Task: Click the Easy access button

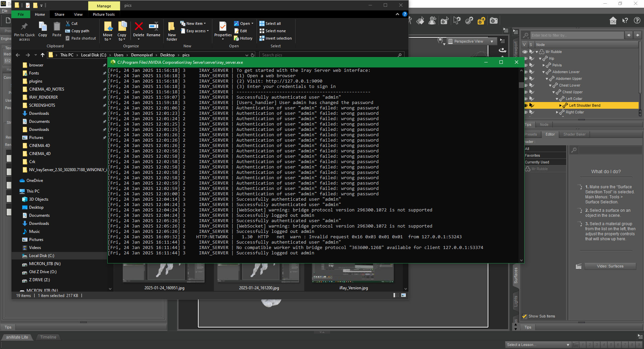Action: click(x=195, y=31)
